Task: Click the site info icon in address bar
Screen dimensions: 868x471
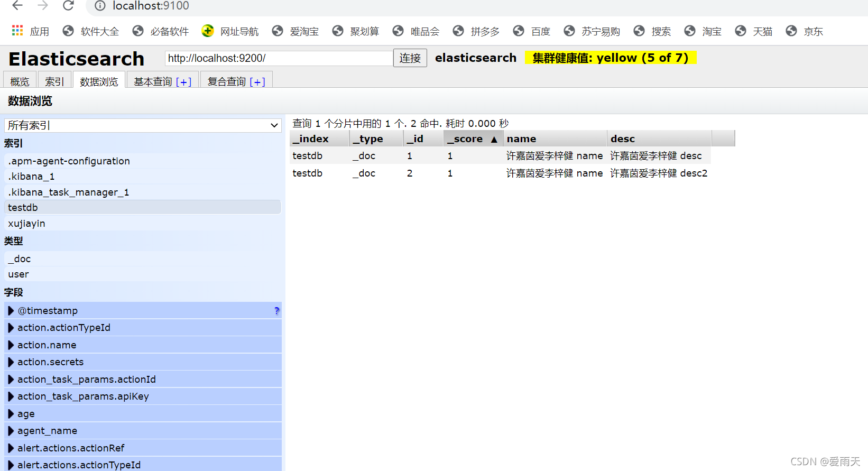Action: (x=100, y=6)
